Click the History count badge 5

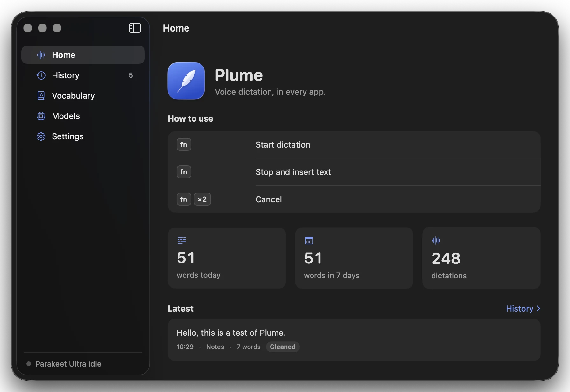(x=131, y=75)
